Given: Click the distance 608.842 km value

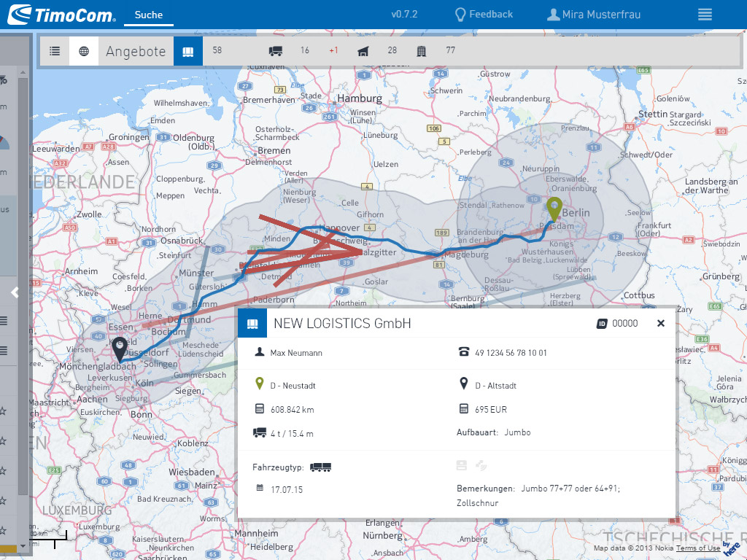Looking at the screenshot, I should [x=292, y=410].
